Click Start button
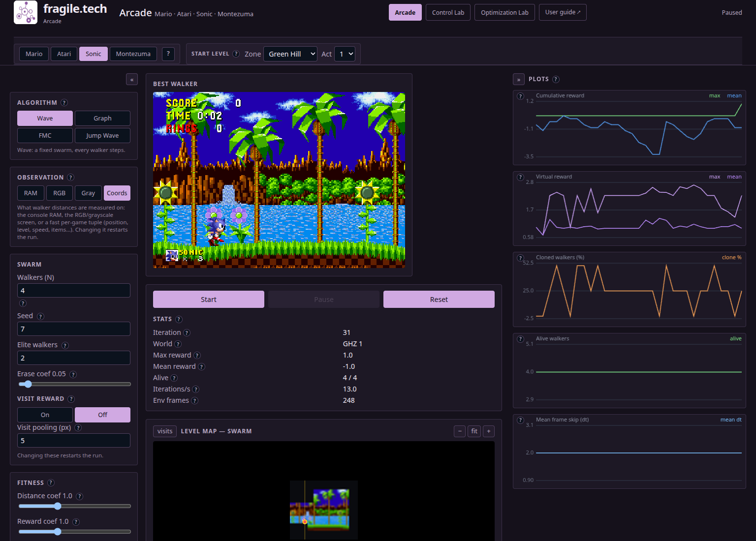This screenshot has height=541, width=756. 209,299
